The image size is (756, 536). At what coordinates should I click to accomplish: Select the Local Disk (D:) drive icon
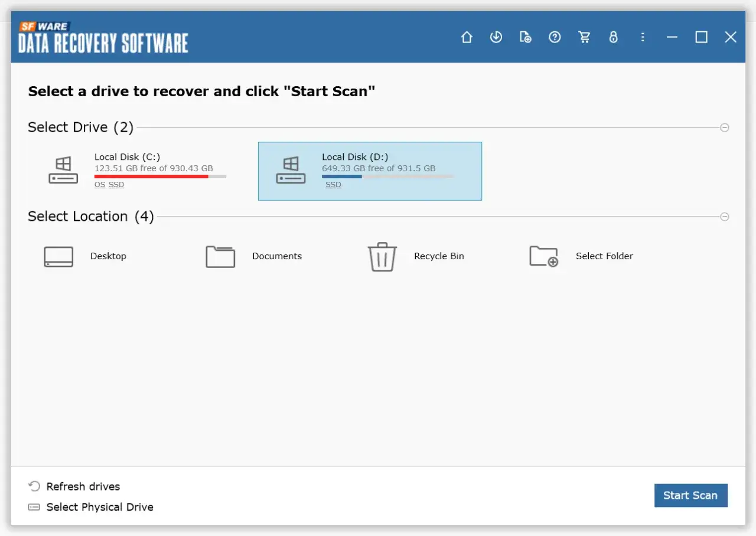[x=291, y=170]
